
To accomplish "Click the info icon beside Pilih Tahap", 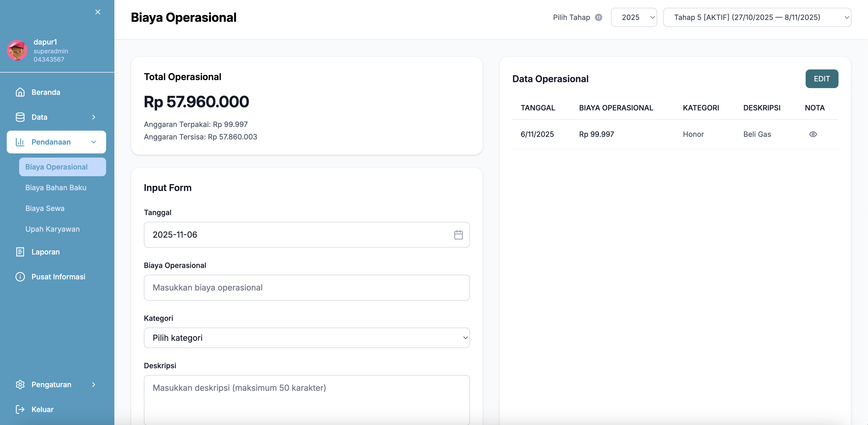I will click(598, 18).
